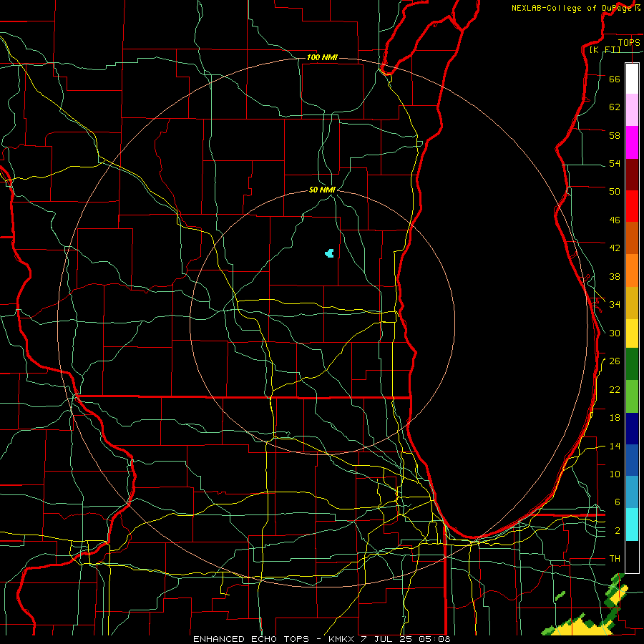Click the white 66 kft legend swatch
Screen dimensions: 644x644
[632, 79]
